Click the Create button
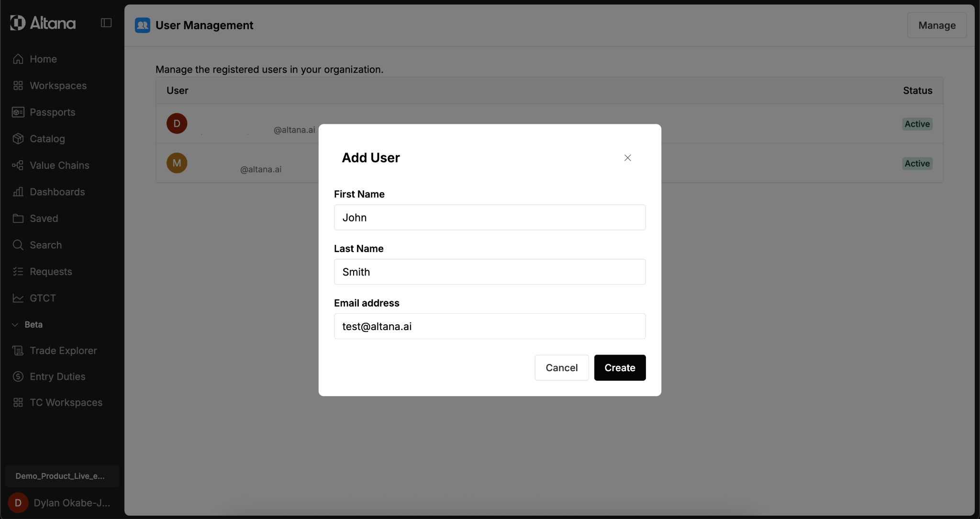Image resolution: width=980 pixels, height=519 pixels. (620, 367)
